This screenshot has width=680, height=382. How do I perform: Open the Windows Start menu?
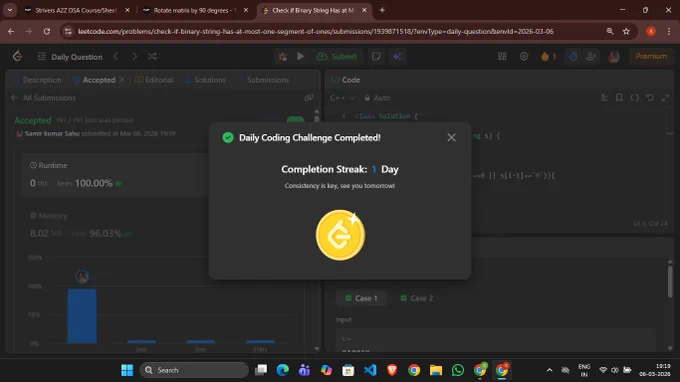[x=127, y=370]
